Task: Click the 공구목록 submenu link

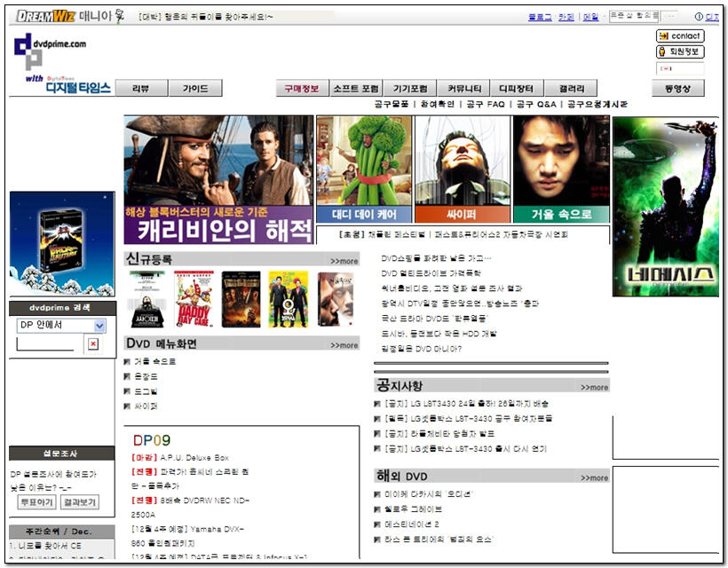Action: click(x=392, y=105)
